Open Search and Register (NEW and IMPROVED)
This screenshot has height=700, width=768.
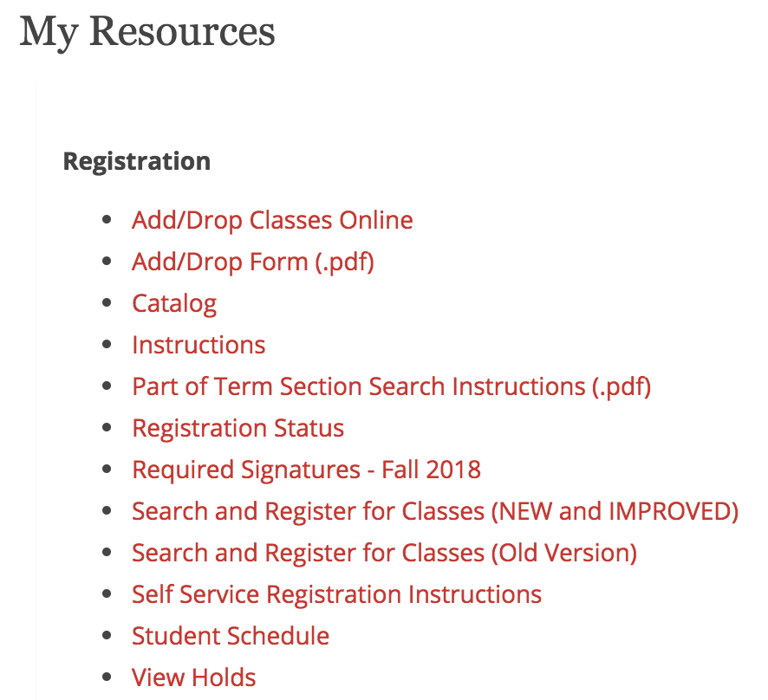[435, 511]
